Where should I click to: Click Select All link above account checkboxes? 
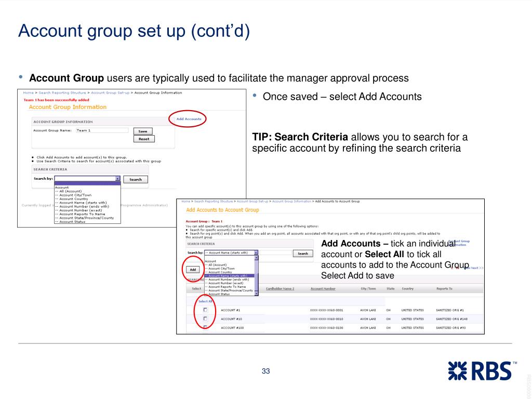coord(205,301)
